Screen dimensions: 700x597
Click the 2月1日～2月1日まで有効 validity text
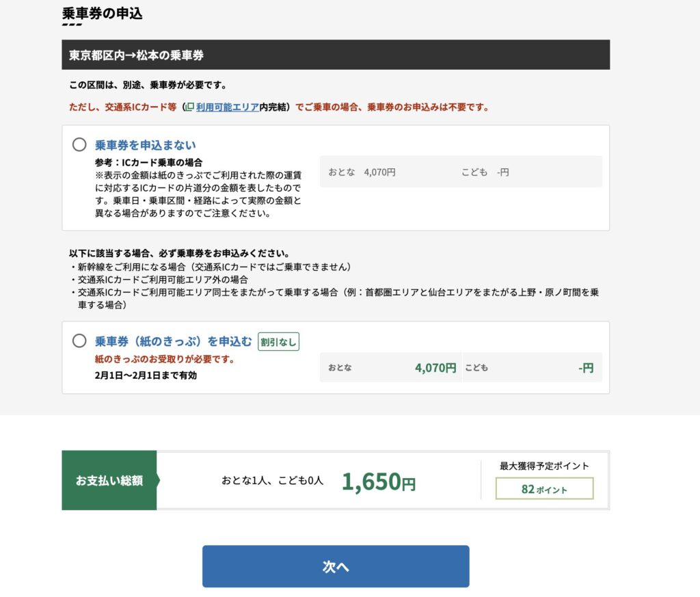146,375
